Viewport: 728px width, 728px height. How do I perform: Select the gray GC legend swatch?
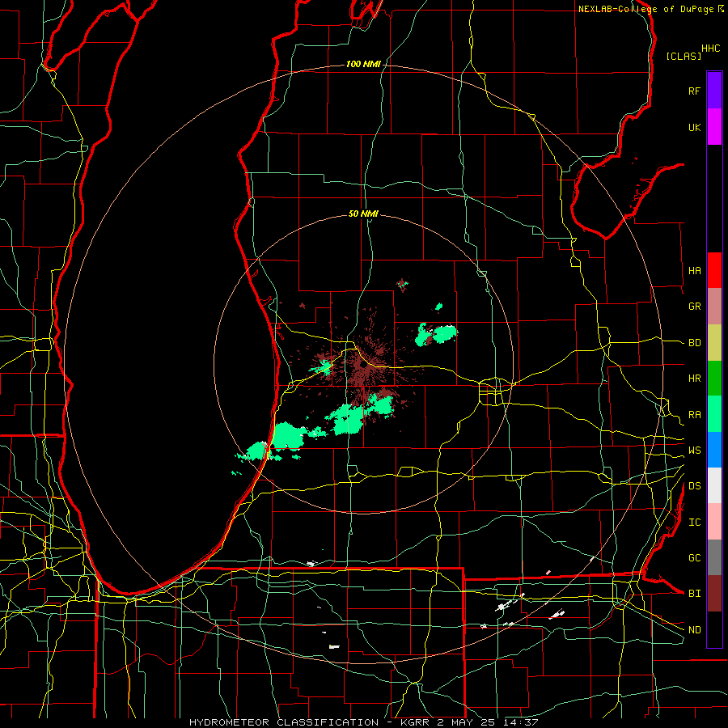(x=714, y=557)
